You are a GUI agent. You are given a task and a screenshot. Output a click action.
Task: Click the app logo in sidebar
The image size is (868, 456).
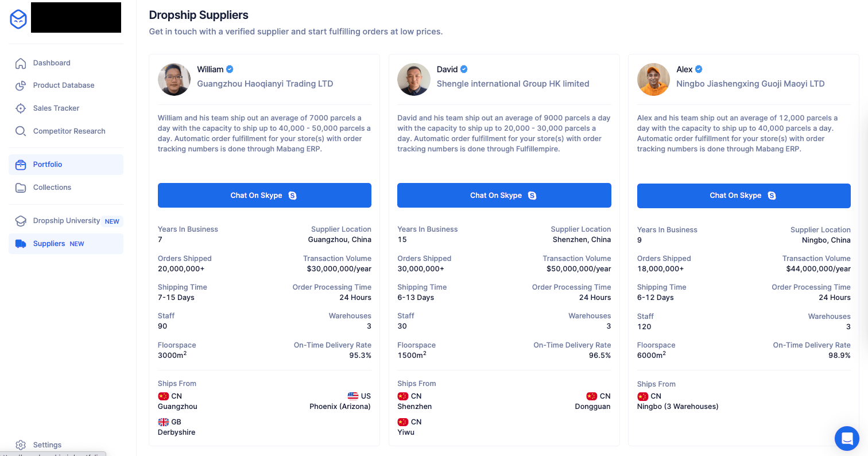click(x=18, y=20)
